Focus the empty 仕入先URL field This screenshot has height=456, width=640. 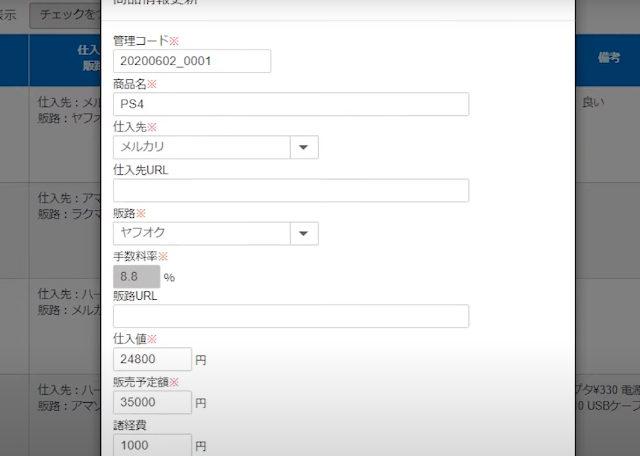pos(291,190)
